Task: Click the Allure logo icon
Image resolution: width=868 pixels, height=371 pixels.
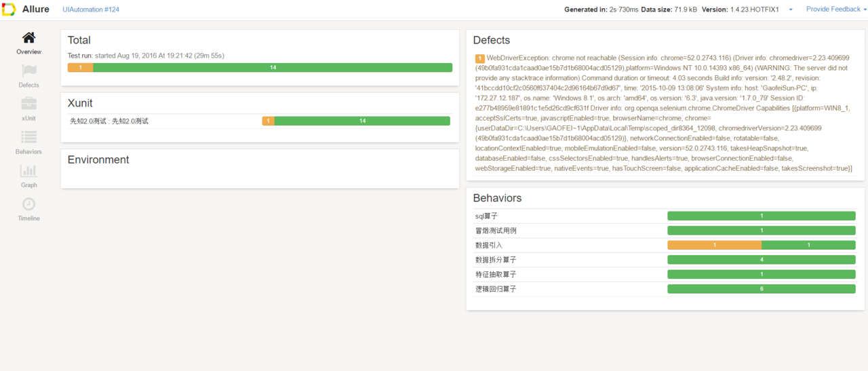Action: click(x=9, y=9)
